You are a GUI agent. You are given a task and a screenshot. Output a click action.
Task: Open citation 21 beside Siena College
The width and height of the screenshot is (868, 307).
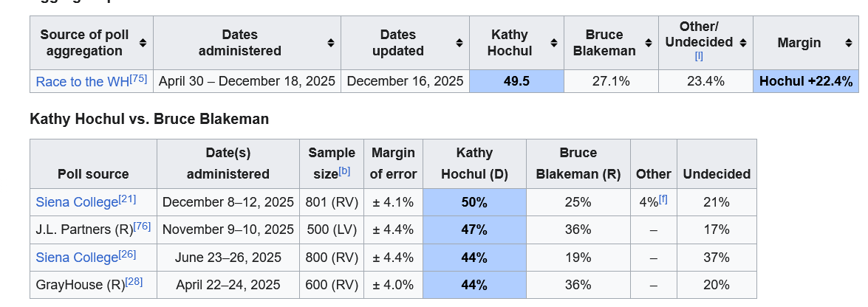[x=128, y=199]
